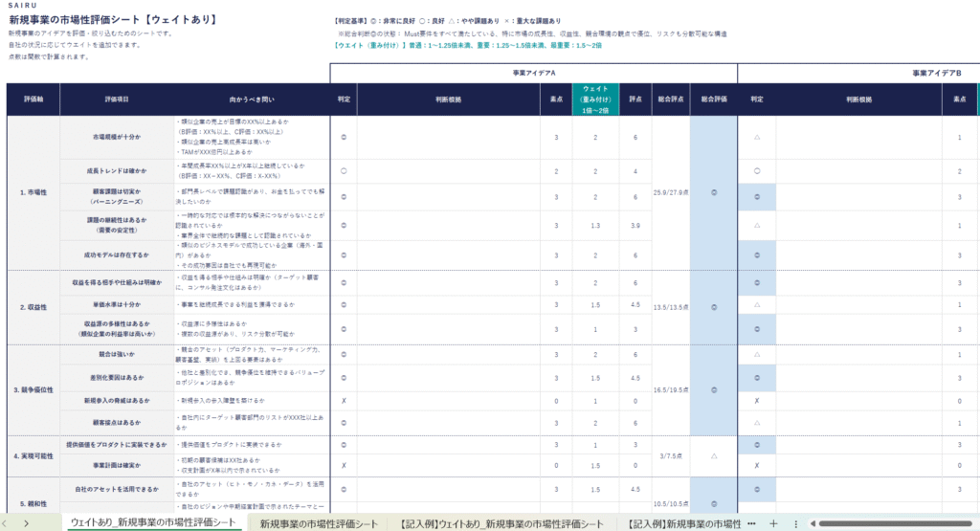The width and height of the screenshot is (980, 531).
Task: Switch to second tab 新規事業の市場性評価シート
Action: tap(319, 523)
